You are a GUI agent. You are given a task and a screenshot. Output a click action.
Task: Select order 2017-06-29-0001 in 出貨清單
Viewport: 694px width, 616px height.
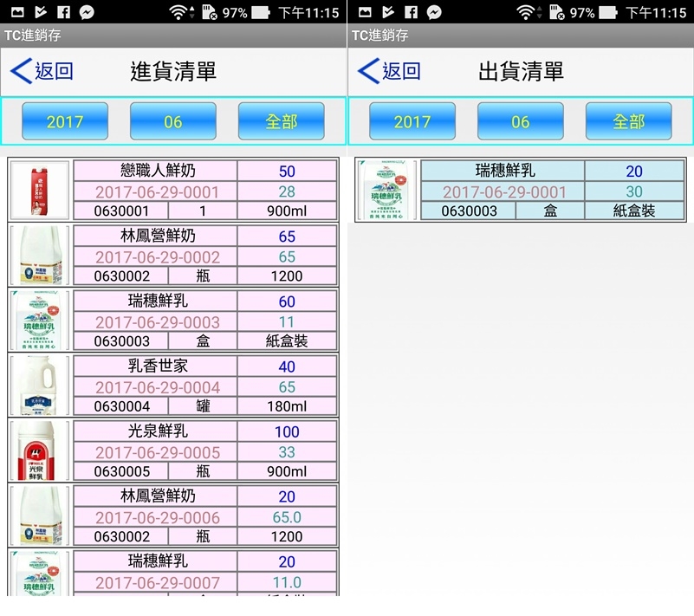504,192
